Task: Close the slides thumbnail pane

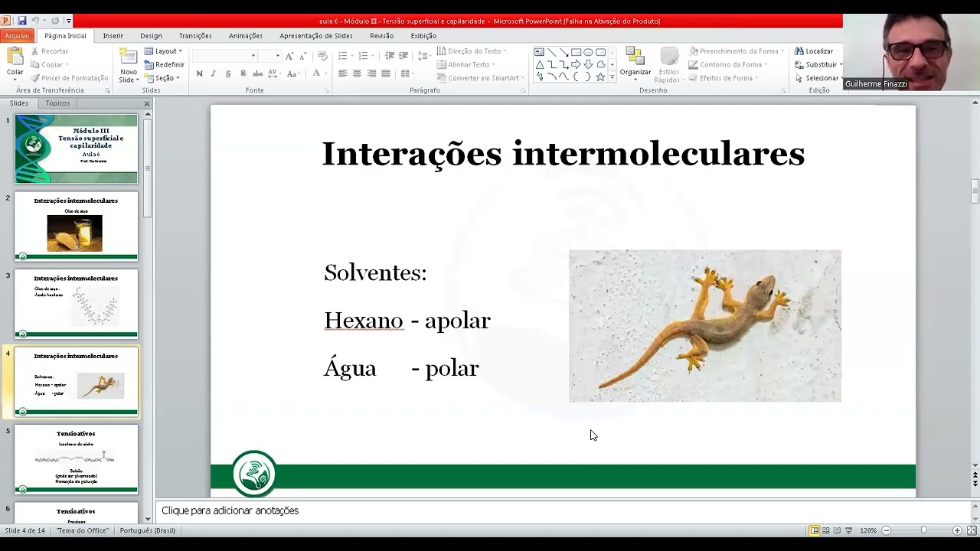Action: click(x=147, y=103)
